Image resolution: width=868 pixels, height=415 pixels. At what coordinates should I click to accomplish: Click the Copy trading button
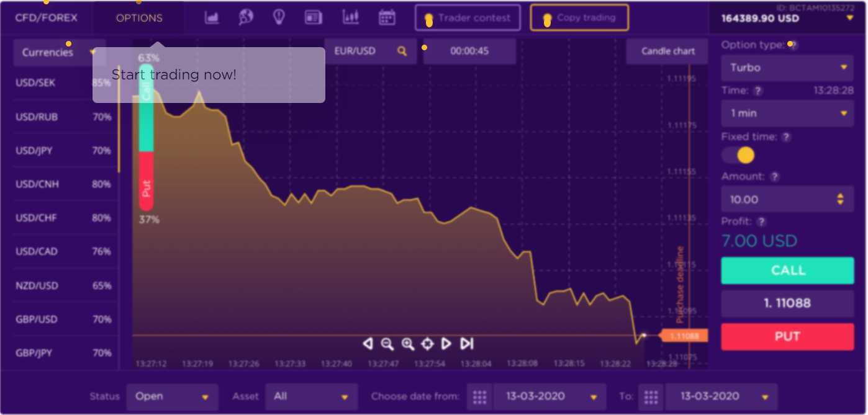coord(579,18)
